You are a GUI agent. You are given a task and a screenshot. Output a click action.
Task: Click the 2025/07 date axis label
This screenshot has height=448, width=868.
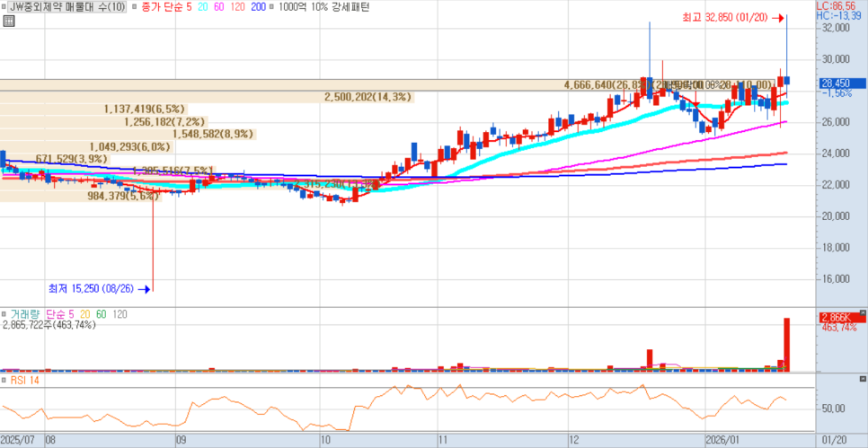click(19, 441)
